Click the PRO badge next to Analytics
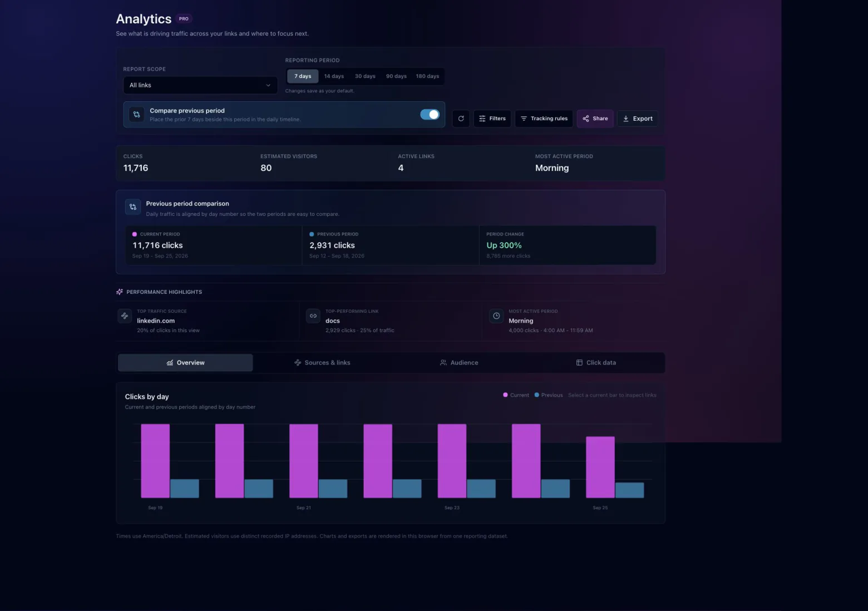The height and width of the screenshot is (611, 868). click(x=184, y=19)
